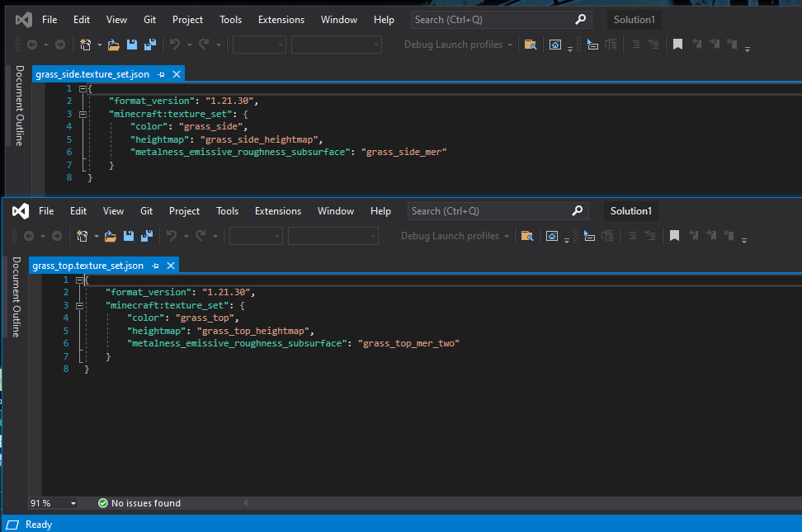Close the grass_side.texture_set.json tab
802x532 pixels.
(x=175, y=74)
